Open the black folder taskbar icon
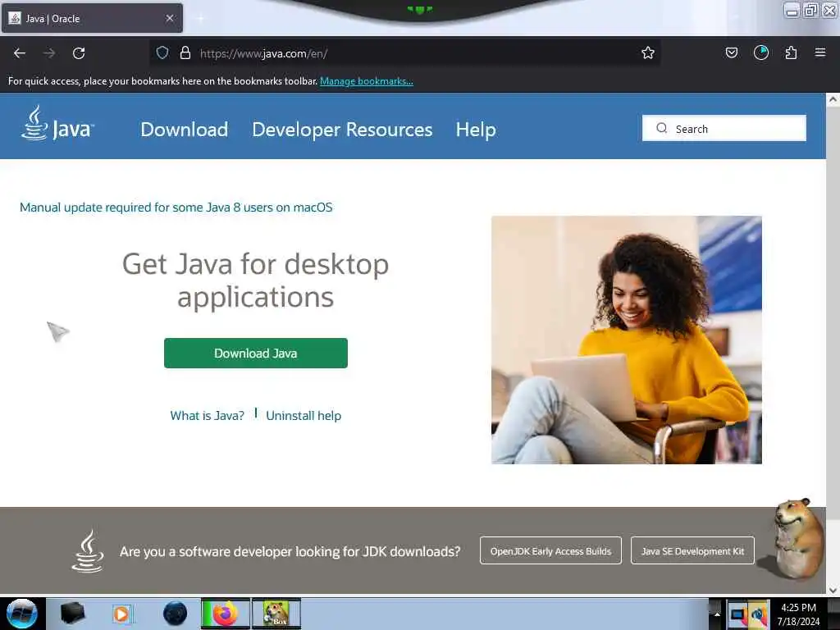840x630 pixels. tap(72, 613)
